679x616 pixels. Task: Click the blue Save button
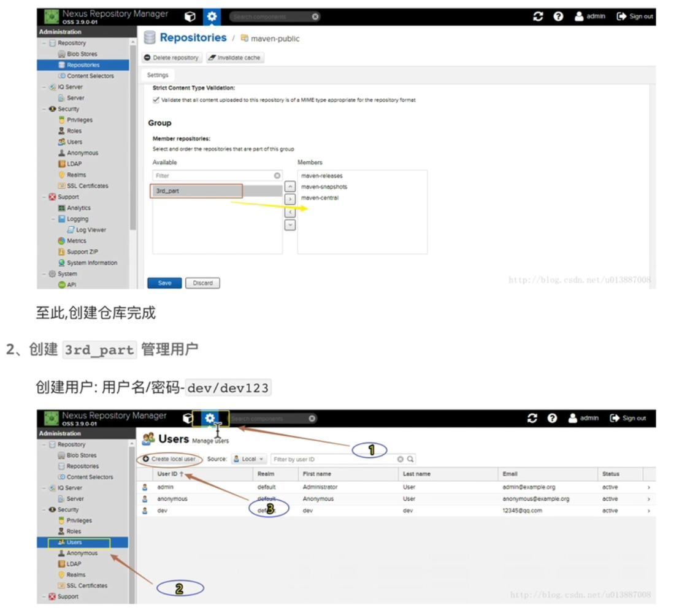pos(164,283)
